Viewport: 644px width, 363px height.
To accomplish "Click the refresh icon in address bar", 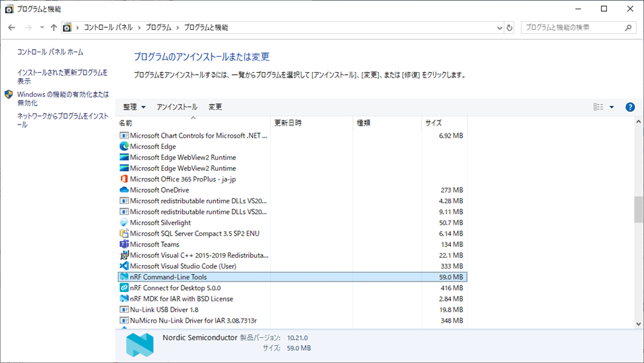I will point(510,28).
